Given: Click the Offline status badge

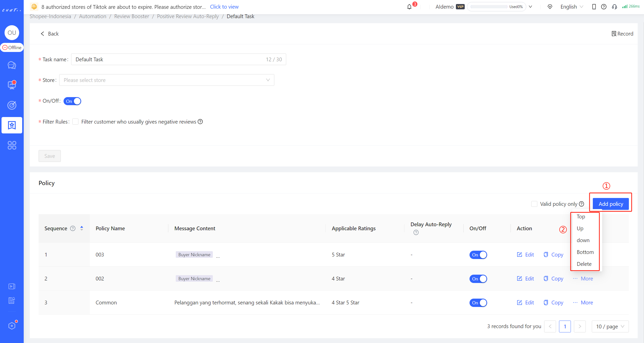Looking at the screenshot, I should (x=12, y=47).
